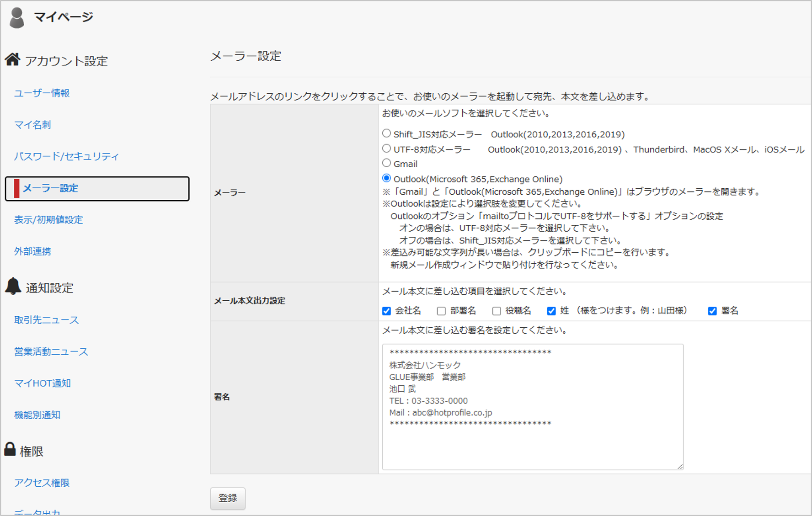Click the メール本文に差し込む署名を設定してください text
Screen dimensions: 812x516
click(475, 330)
